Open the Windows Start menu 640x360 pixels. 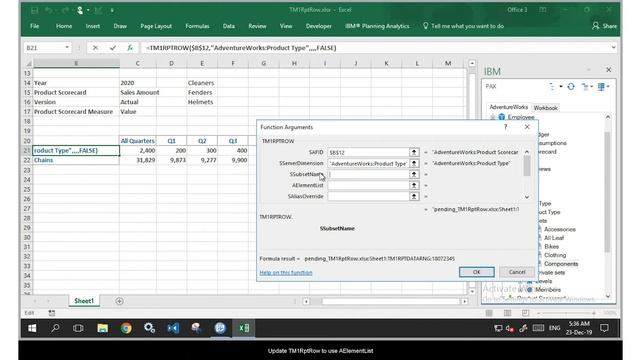coord(32,328)
